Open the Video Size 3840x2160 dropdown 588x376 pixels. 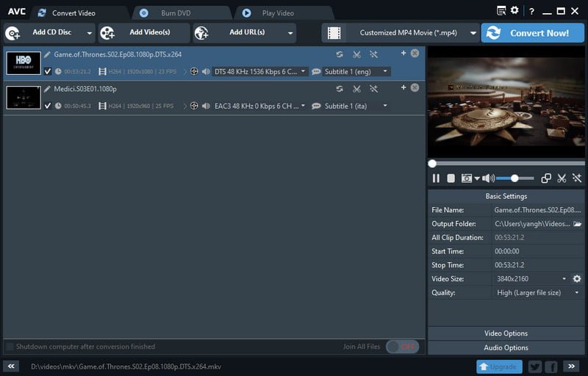[531, 278]
